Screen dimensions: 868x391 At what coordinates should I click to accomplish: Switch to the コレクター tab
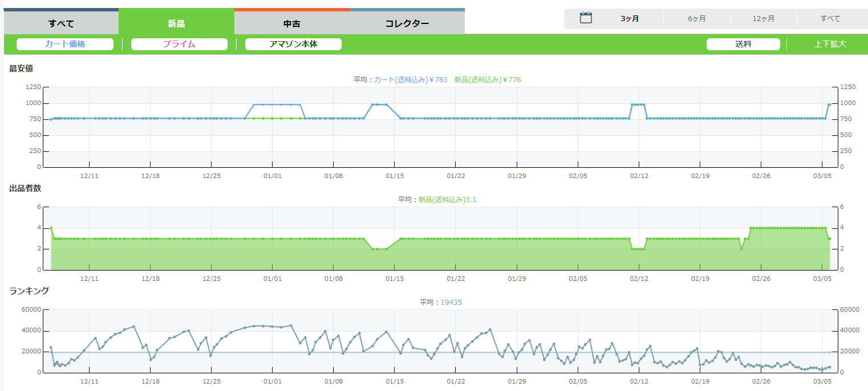[407, 23]
